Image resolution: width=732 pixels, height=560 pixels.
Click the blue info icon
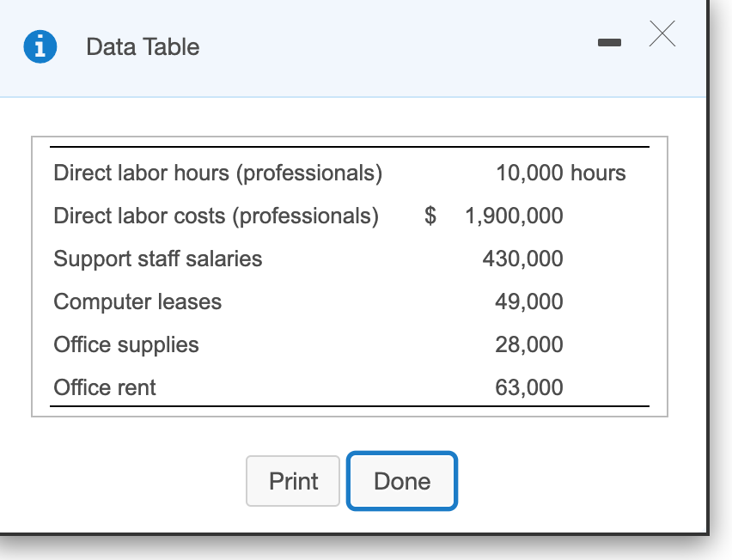40,46
